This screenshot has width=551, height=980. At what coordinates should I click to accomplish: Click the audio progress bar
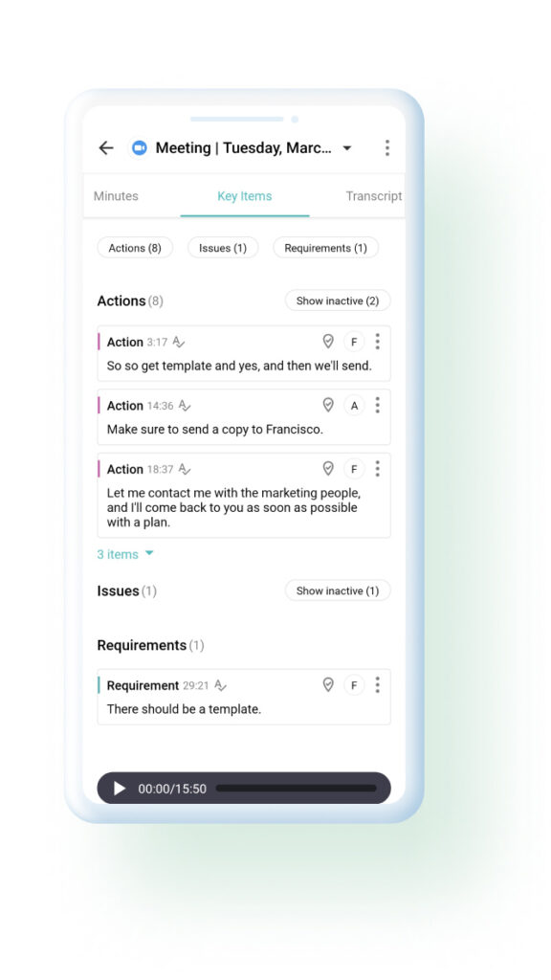click(297, 789)
